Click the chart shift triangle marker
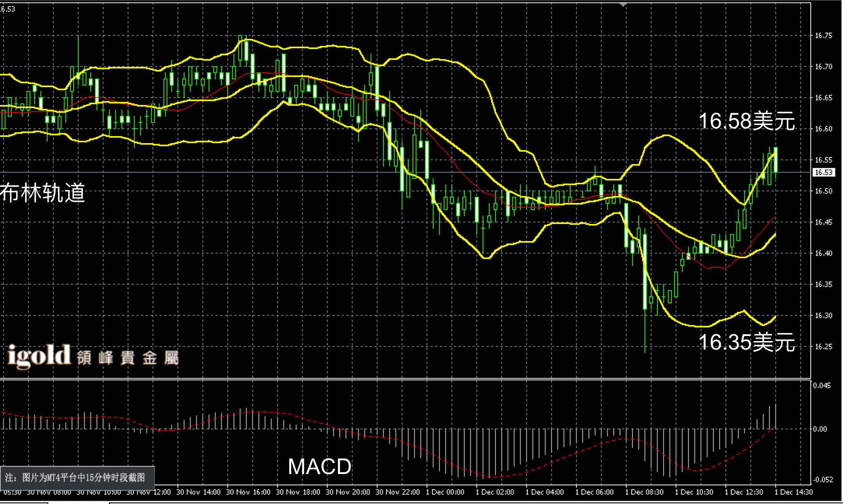 [623, 5]
